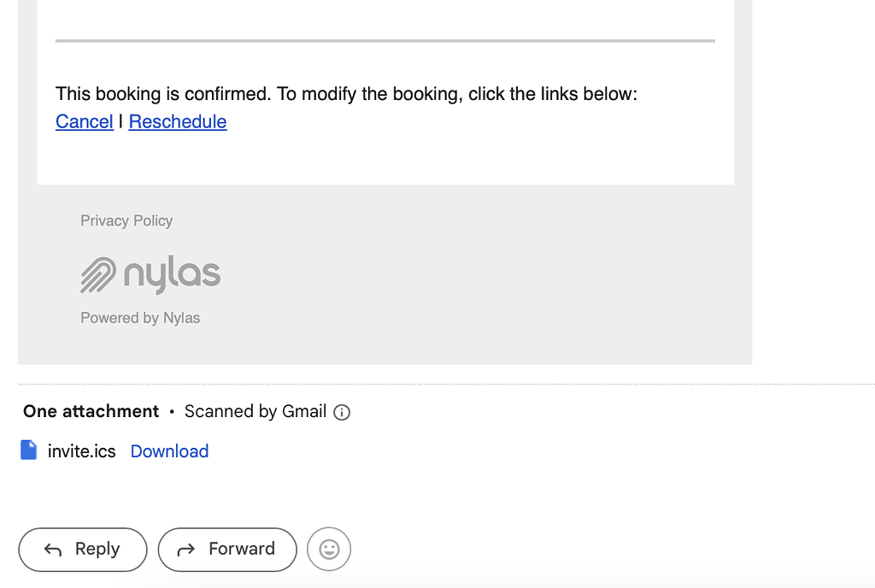Click the Scanned by Gmail text
This screenshot has height=588, width=875.
pyautogui.click(x=256, y=411)
